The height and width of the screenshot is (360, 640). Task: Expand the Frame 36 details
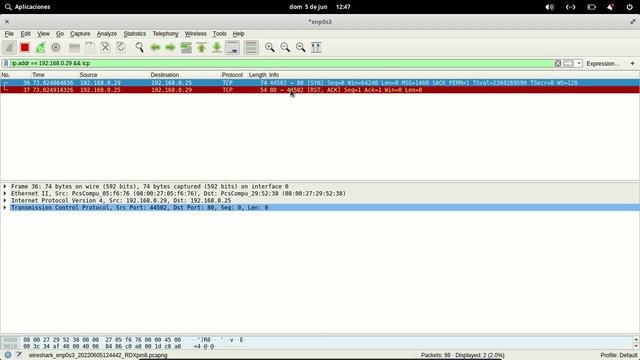[x=5, y=187]
